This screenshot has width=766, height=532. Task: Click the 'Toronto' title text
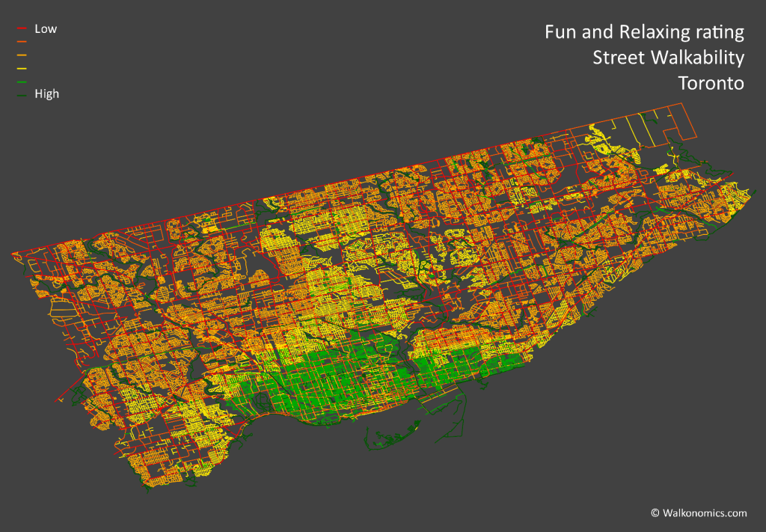pos(711,83)
